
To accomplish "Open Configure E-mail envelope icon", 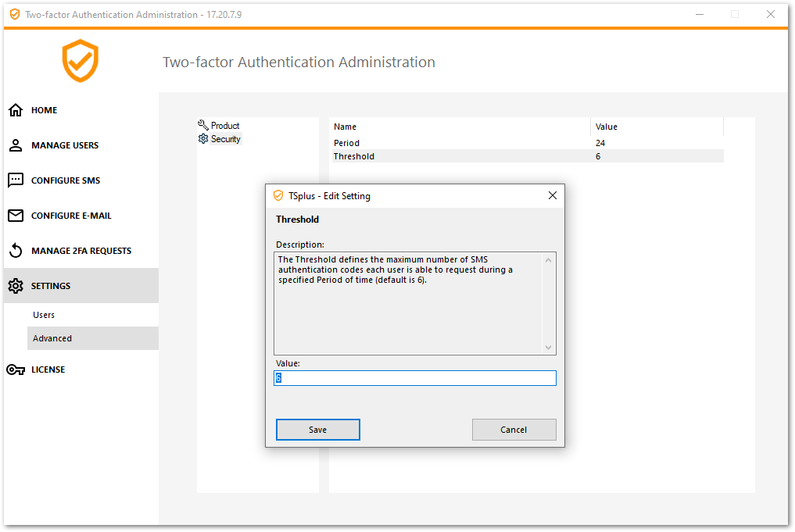I will click(16, 216).
